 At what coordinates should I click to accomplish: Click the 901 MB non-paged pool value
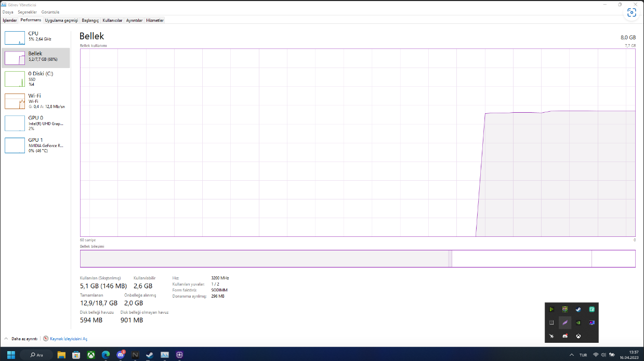click(x=132, y=320)
